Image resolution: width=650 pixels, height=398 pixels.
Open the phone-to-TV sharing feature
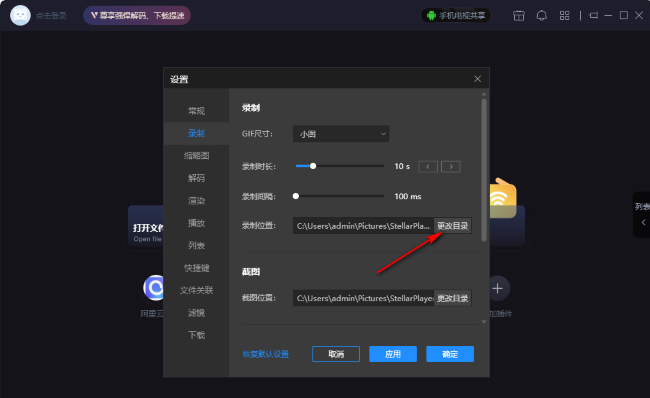coord(456,16)
